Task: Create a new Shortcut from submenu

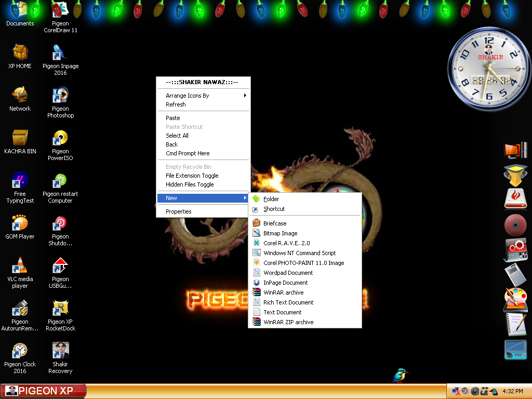Action: 305,209
